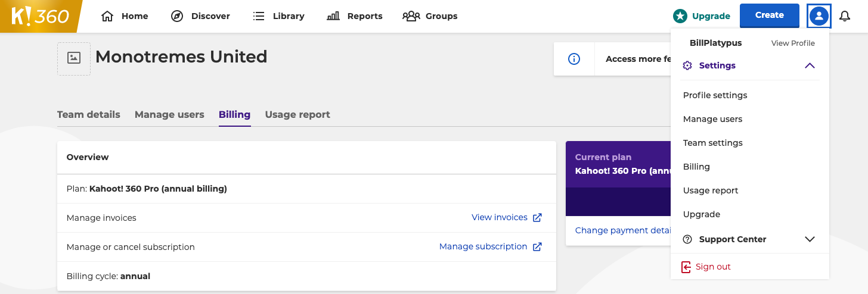
Task: Click the Overview heading
Action: pyautogui.click(x=88, y=157)
